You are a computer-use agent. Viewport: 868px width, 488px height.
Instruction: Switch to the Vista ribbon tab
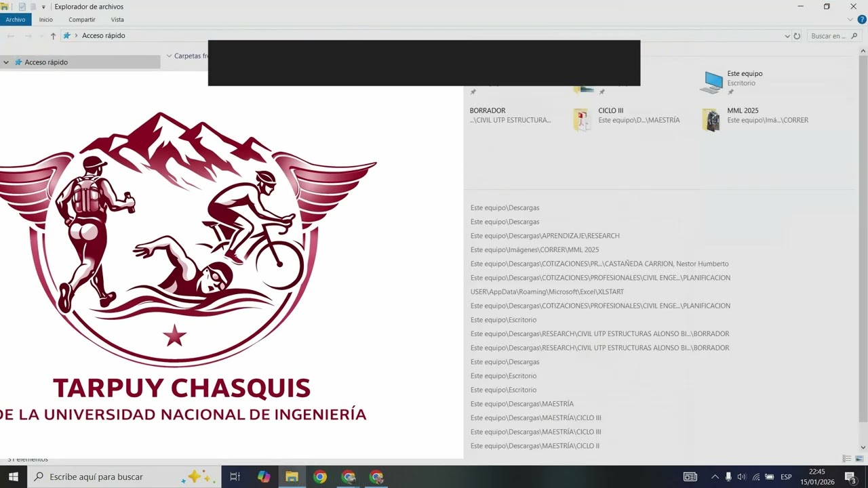(117, 20)
